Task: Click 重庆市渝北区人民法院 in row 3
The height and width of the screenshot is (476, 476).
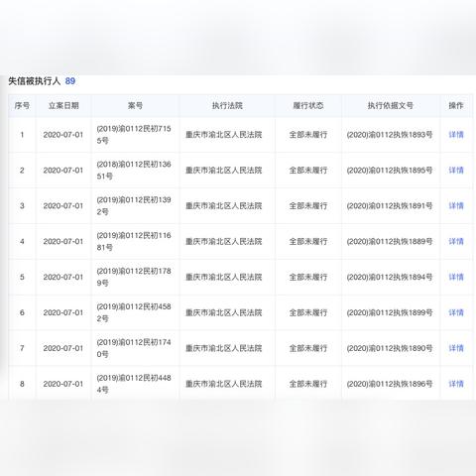Action: pos(224,206)
